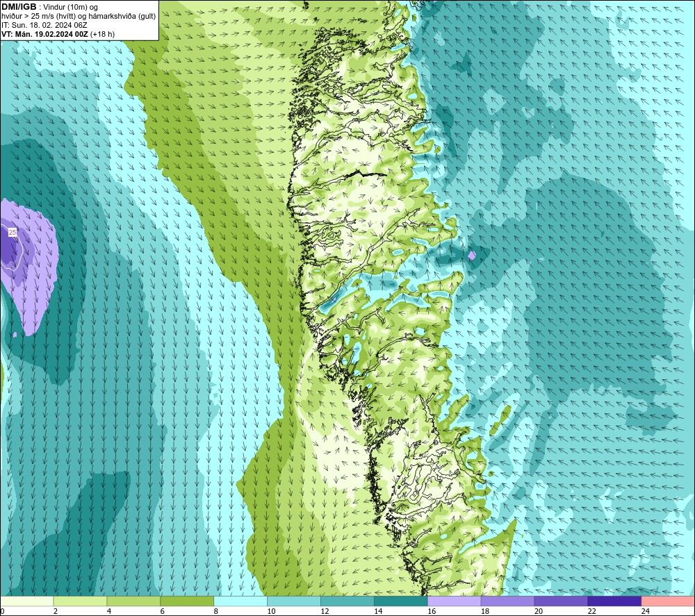Viewport: 695px width, 616px height.
Task: Click the dark teal 14–16 legend swatch
Action: coord(401,601)
